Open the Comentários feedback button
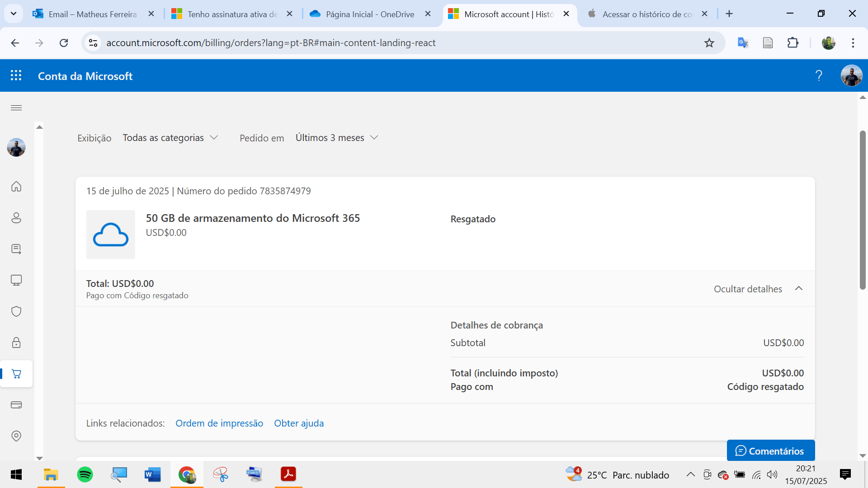Screen dimensions: 868x488 770,451
